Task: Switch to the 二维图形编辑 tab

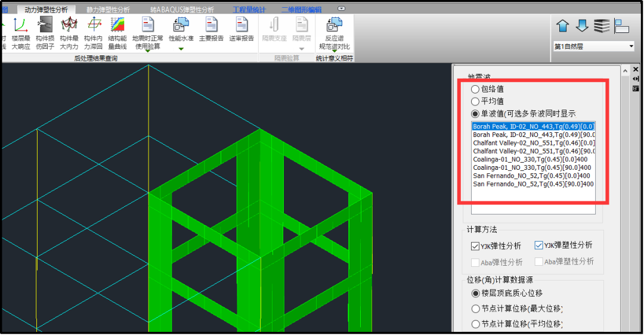Action: [302, 10]
